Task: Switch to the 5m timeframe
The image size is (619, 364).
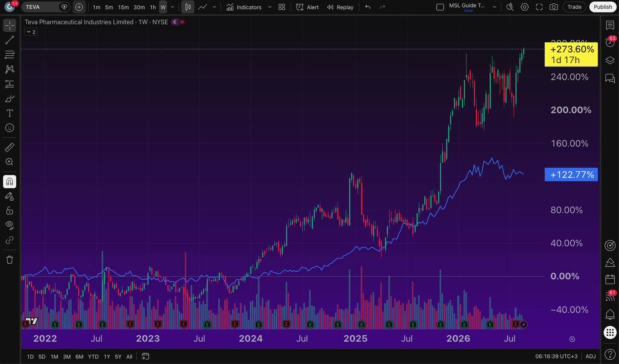Action: [109, 7]
